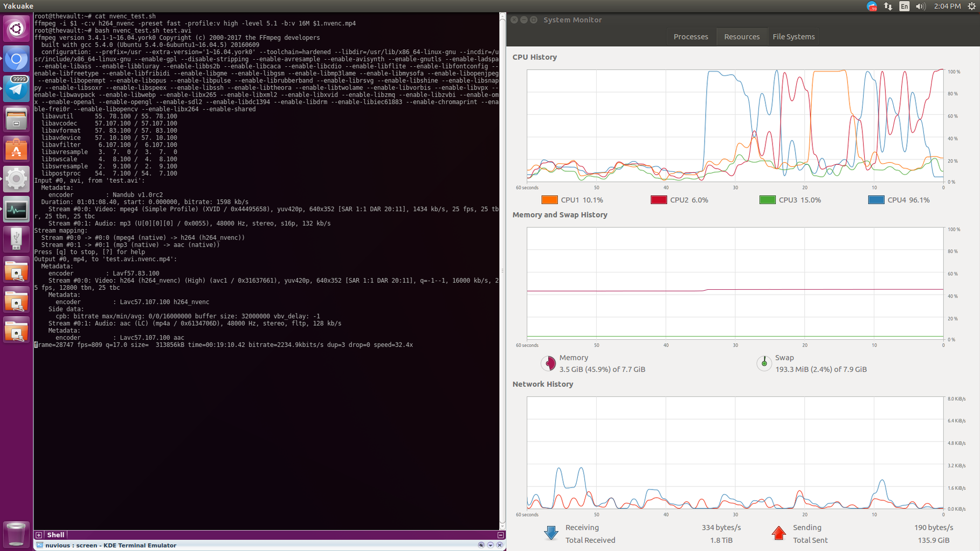Click the Receiving blue arrow color button
Screen dimensions: 980x551
[551, 533]
